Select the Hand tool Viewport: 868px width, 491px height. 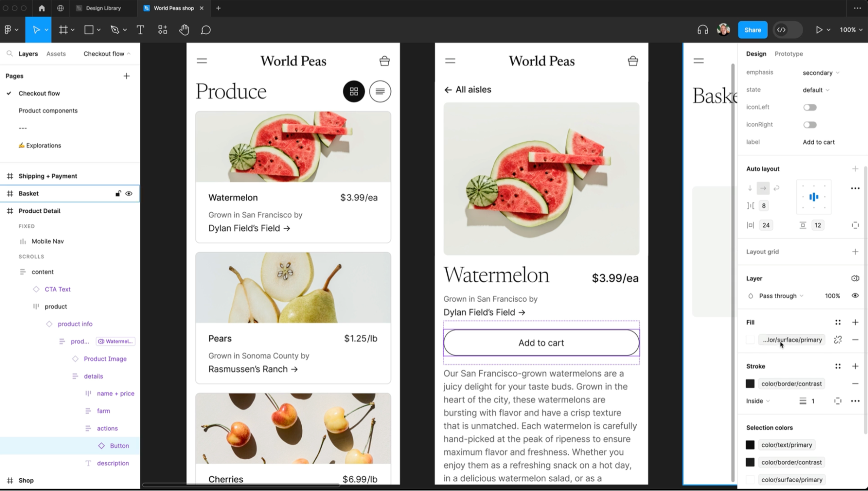(184, 30)
